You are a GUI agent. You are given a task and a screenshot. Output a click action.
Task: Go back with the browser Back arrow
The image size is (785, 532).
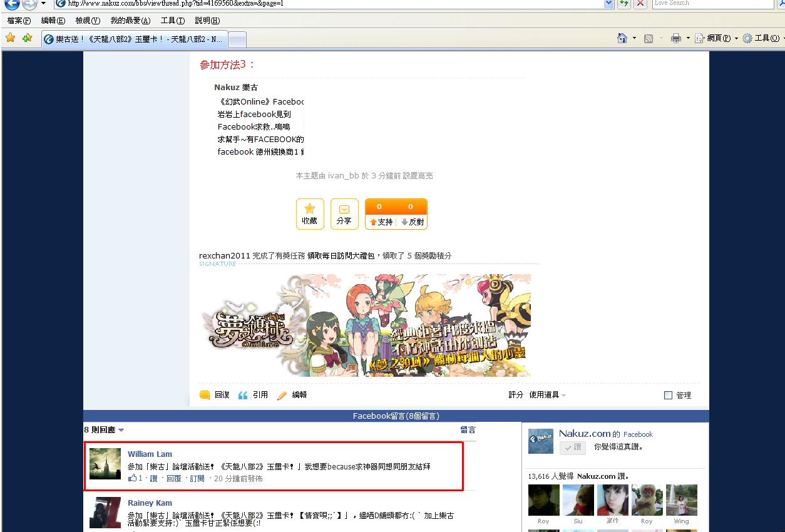11,3
